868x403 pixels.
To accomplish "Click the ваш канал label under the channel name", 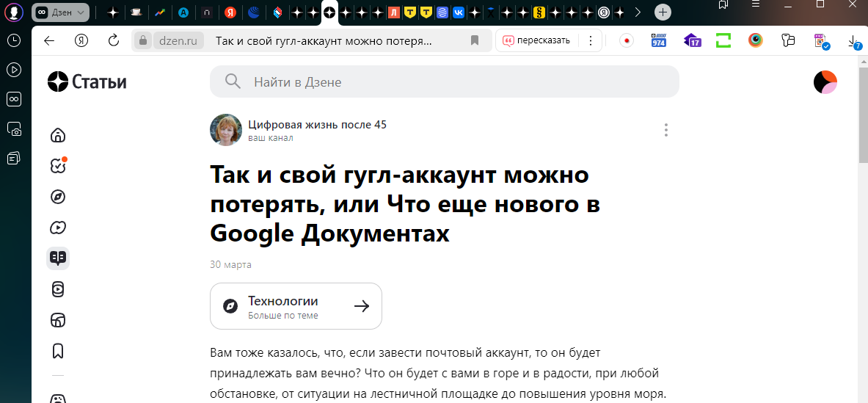I will pos(270,138).
